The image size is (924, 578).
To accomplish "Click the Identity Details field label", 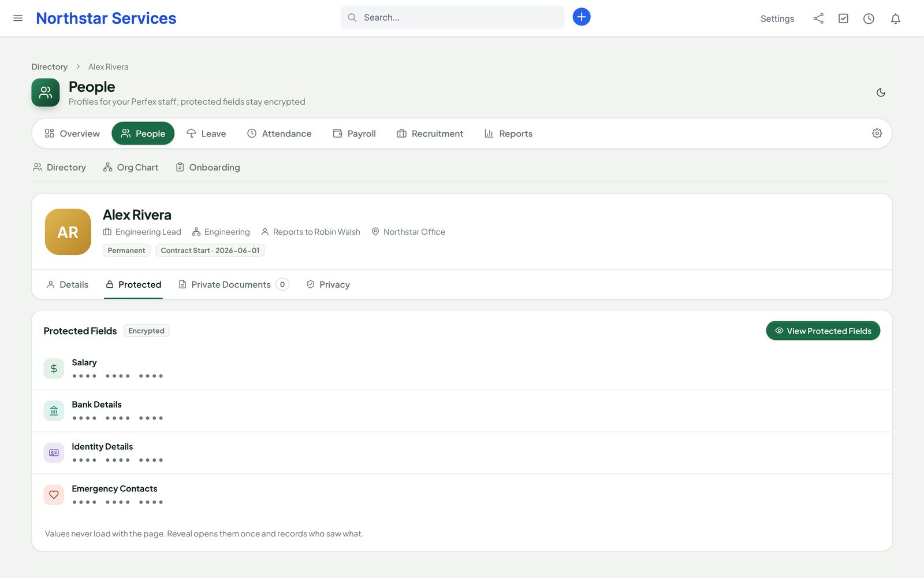I will (102, 447).
